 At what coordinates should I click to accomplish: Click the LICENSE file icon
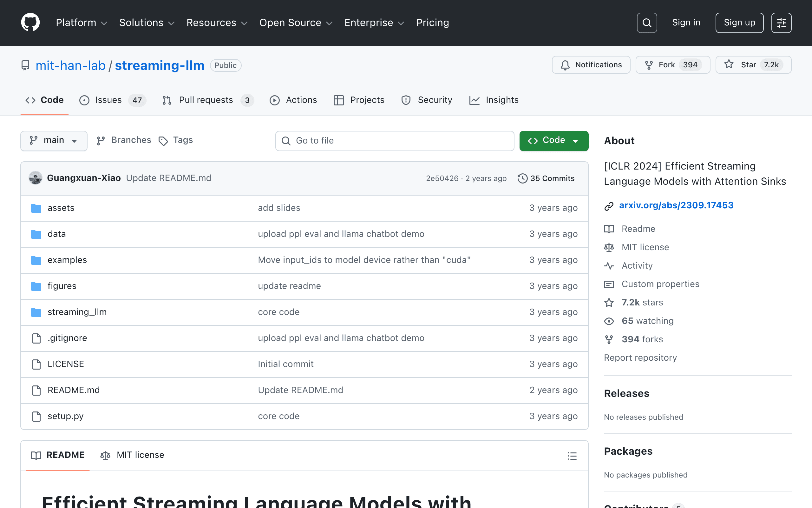(36, 364)
